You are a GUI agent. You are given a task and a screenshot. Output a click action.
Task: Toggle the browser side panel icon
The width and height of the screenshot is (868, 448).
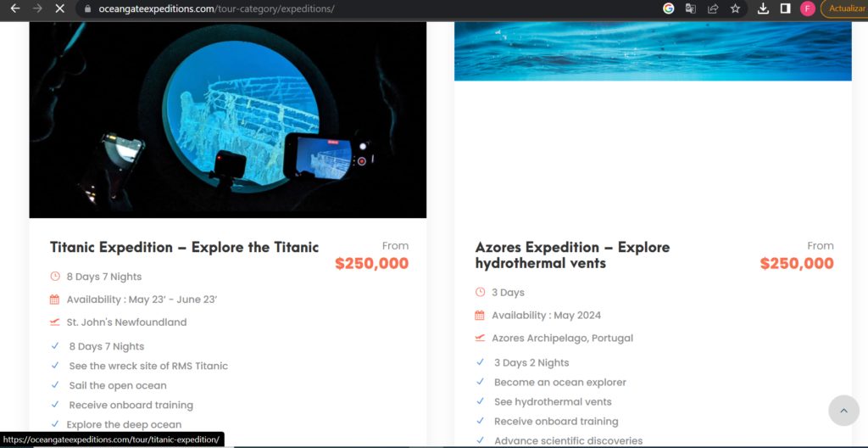click(785, 8)
